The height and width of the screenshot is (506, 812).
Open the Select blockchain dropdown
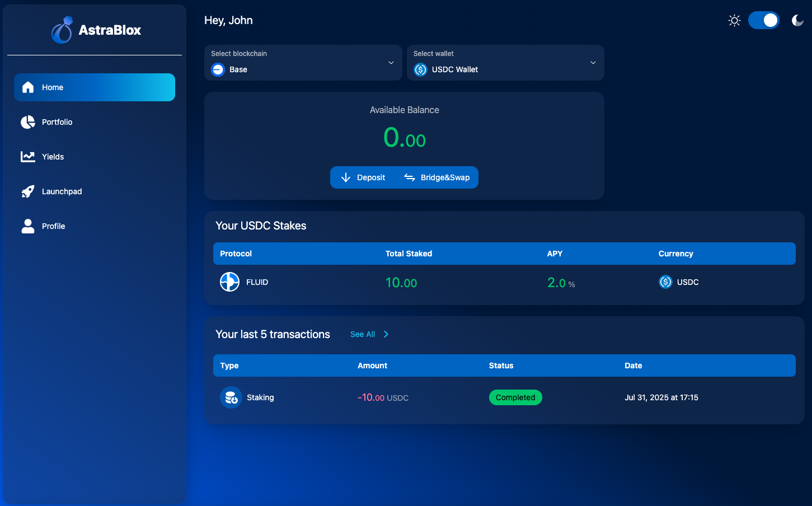coord(302,63)
